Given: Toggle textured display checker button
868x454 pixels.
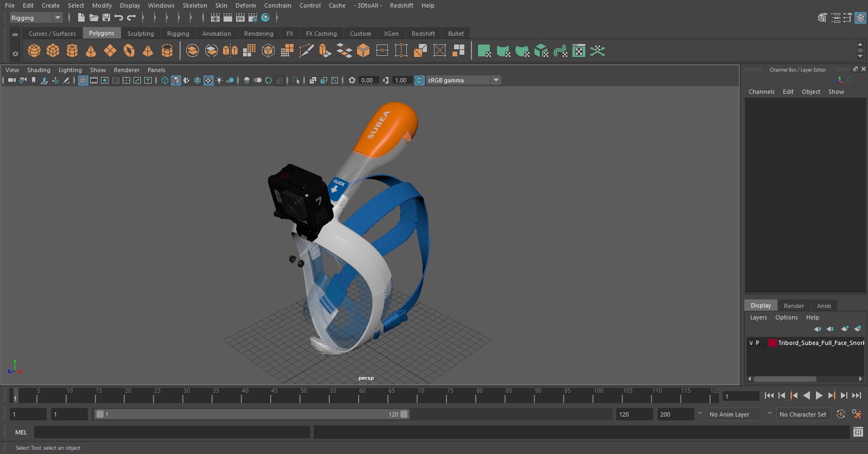Looking at the screenshot, I should click(208, 80).
